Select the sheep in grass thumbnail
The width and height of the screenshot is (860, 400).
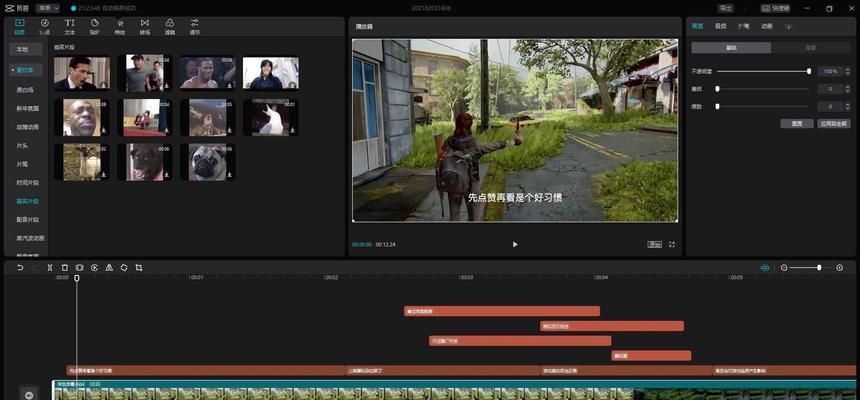(82, 162)
